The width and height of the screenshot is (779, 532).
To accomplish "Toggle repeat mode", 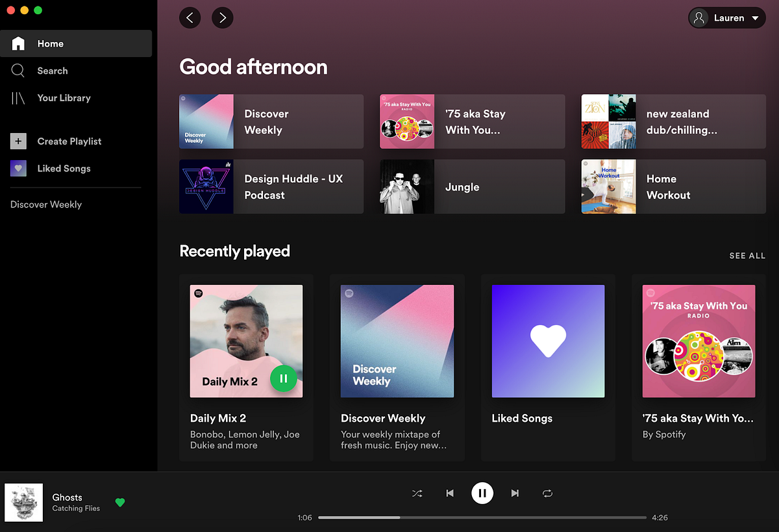I will (x=547, y=493).
